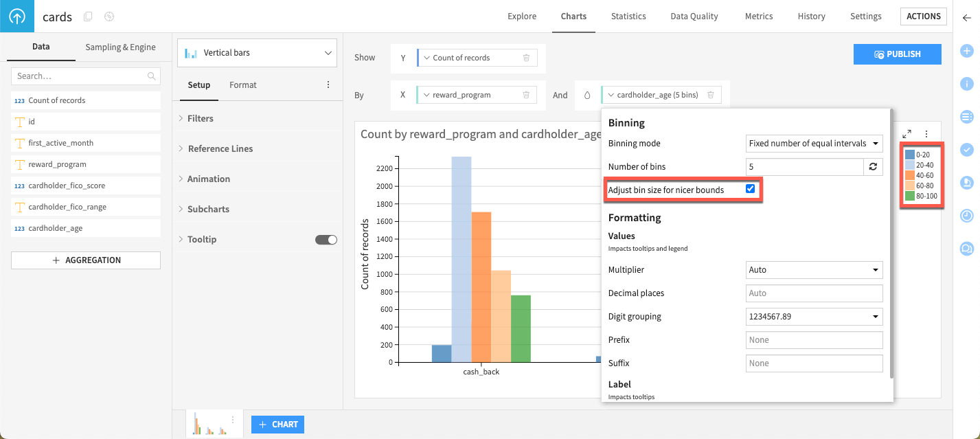Switch to the Format tab
Image resolution: width=980 pixels, height=439 pixels.
242,85
